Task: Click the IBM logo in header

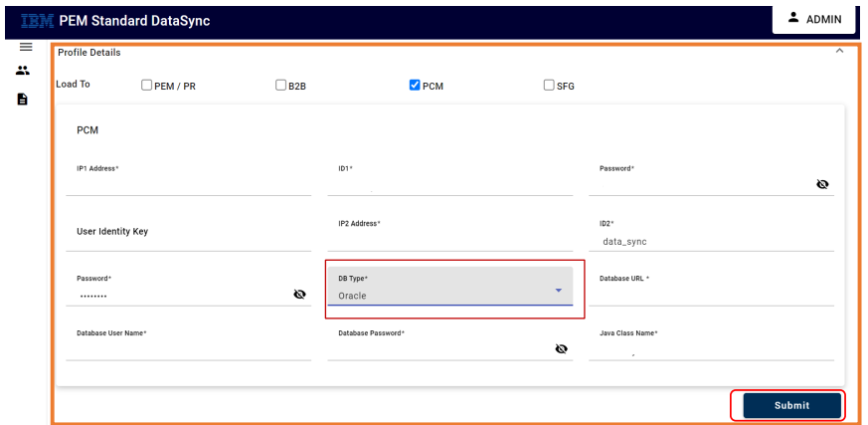Action: pos(37,21)
